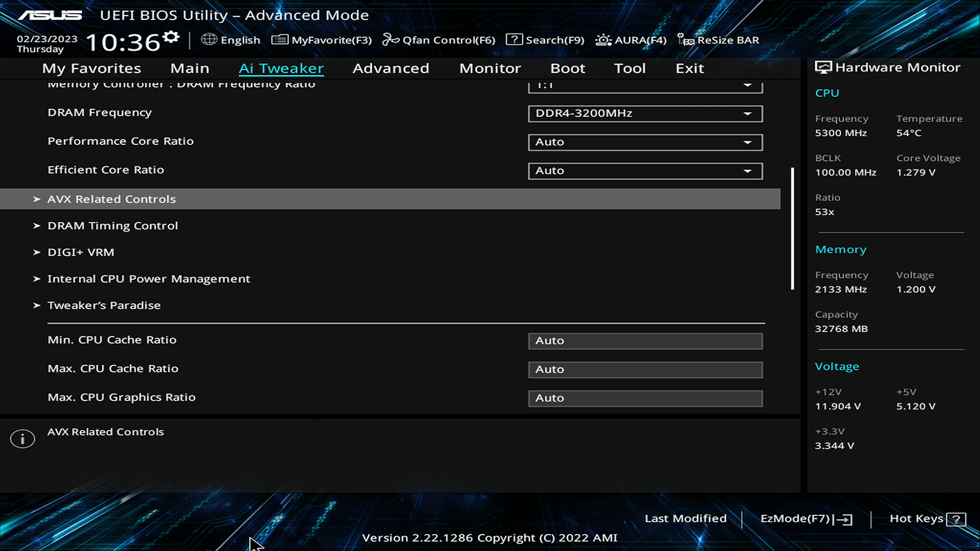The height and width of the screenshot is (551, 980).
Task: Expand Internal CPU Power Management arrow
Action: [37, 279]
